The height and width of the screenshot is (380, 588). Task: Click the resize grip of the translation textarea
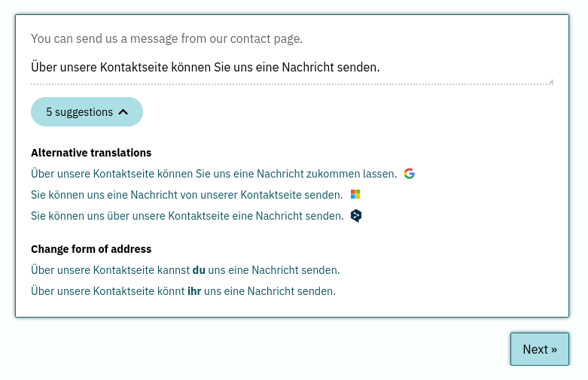[551, 82]
